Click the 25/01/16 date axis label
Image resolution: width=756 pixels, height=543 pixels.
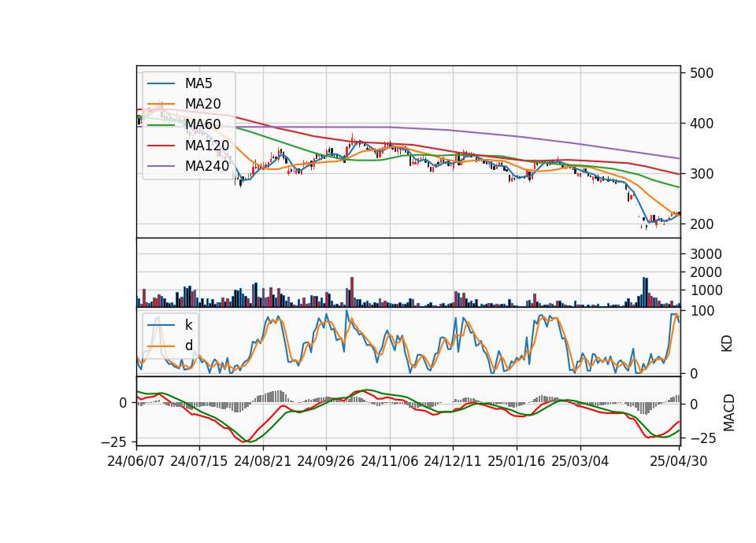click(517, 461)
